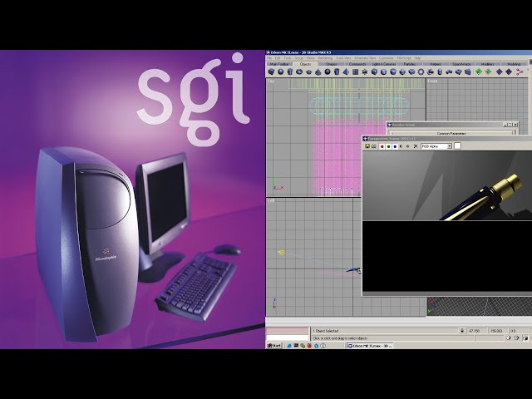Select the Capsule primitive icon
The width and height of the screenshot is (532, 399).
click(x=440, y=71)
